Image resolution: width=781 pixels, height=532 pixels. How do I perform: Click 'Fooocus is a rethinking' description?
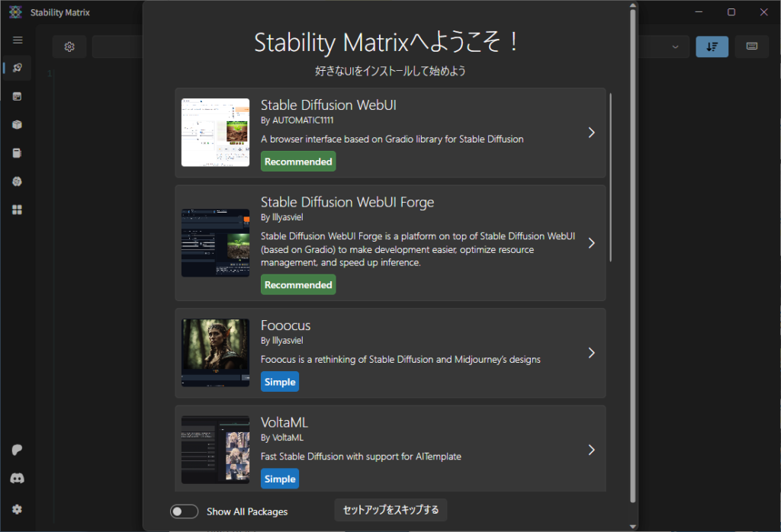tap(400, 359)
